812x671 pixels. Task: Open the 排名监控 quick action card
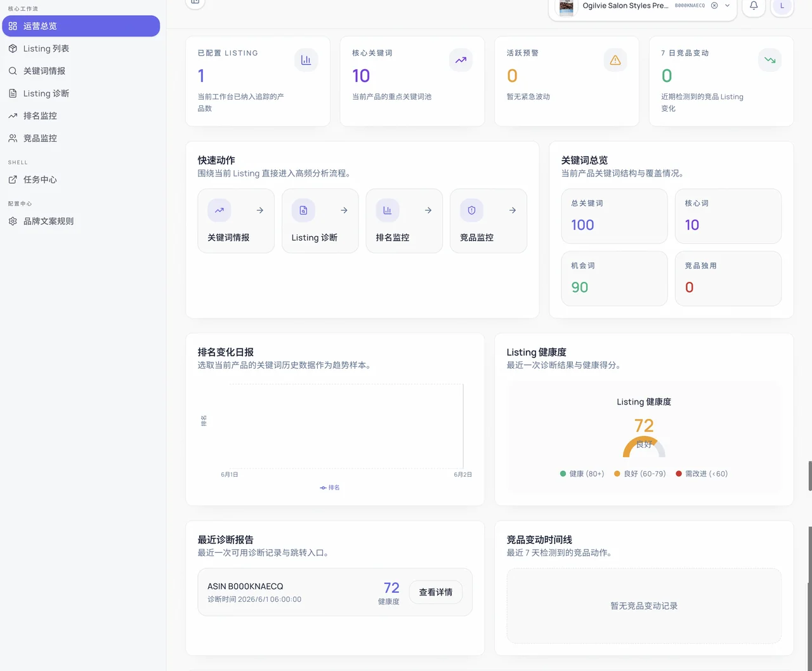[x=404, y=221]
